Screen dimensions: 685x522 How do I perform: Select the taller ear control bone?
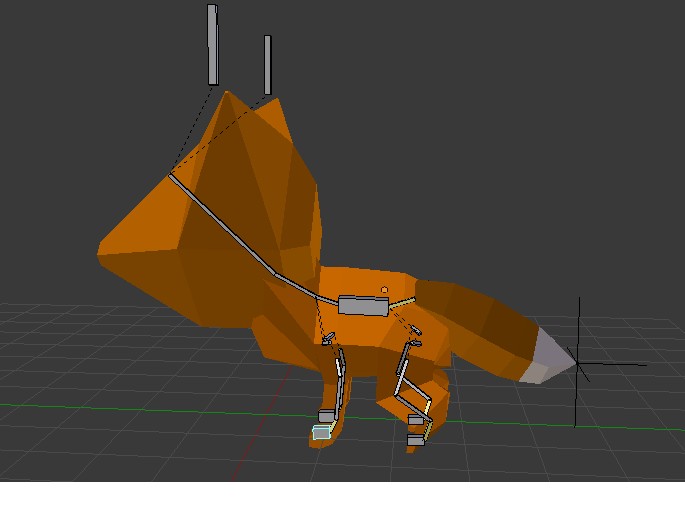[x=212, y=45]
